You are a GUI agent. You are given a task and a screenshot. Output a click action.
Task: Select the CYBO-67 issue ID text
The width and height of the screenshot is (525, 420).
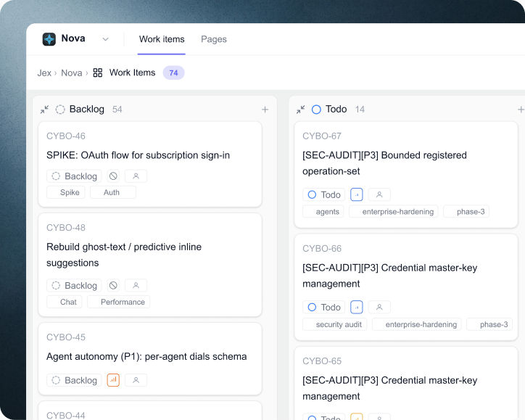[x=322, y=136]
